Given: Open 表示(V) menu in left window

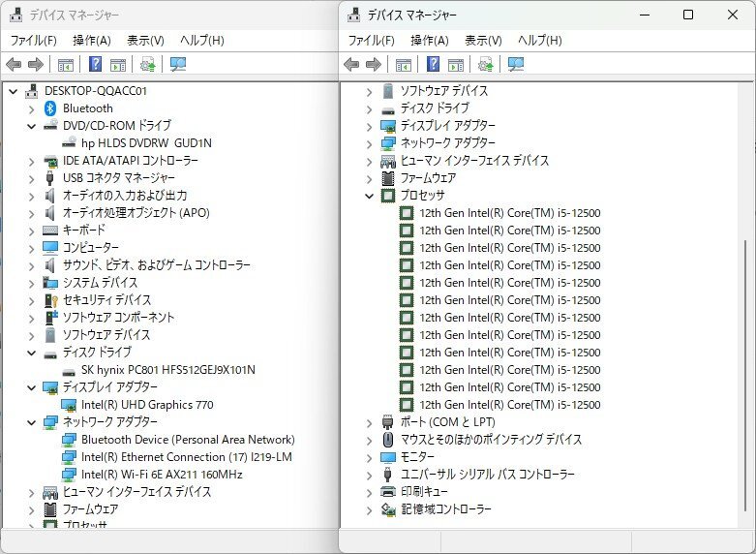Looking at the screenshot, I should (x=145, y=40).
